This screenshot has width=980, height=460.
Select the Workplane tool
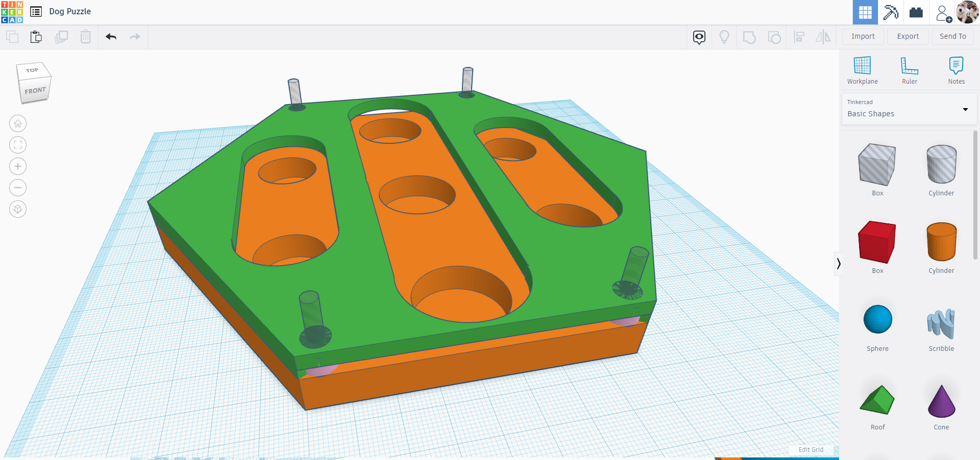(x=863, y=70)
